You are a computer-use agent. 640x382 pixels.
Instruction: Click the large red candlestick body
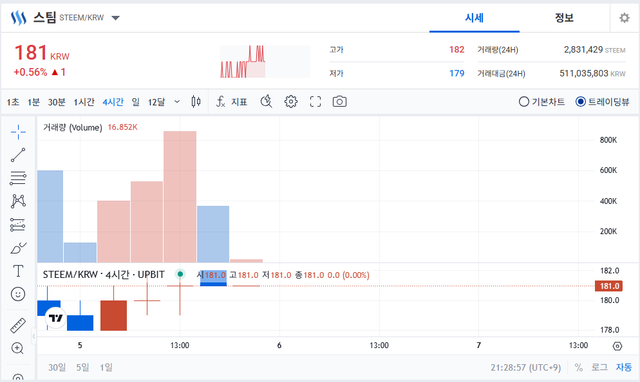click(113, 315)
